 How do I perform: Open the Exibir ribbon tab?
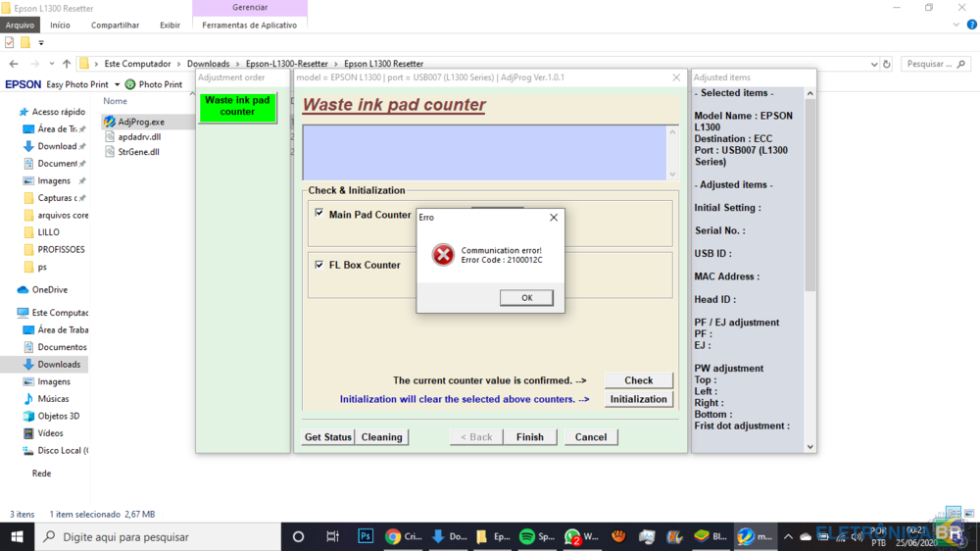click(x=170, y=25)
